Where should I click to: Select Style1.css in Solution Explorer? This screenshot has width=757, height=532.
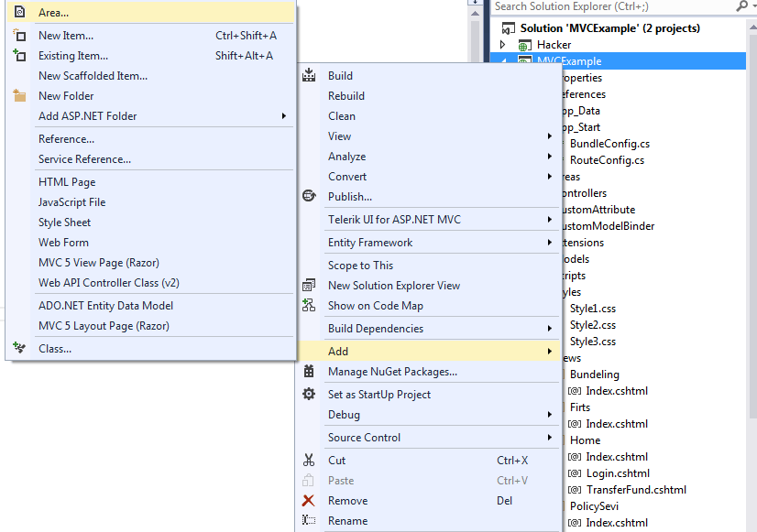click(593, 309)
